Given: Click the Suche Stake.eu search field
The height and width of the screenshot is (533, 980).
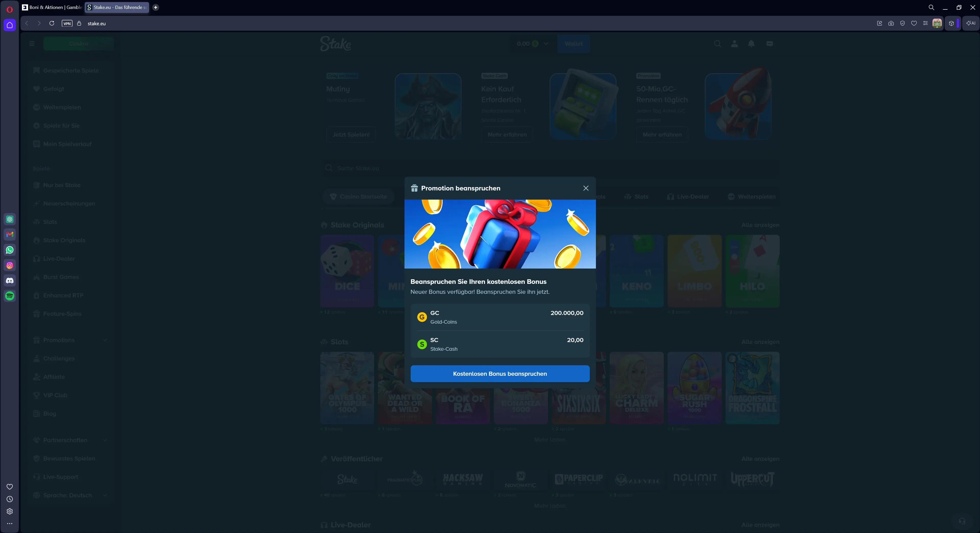Looking at the screenshot, I should coord(550,168).
